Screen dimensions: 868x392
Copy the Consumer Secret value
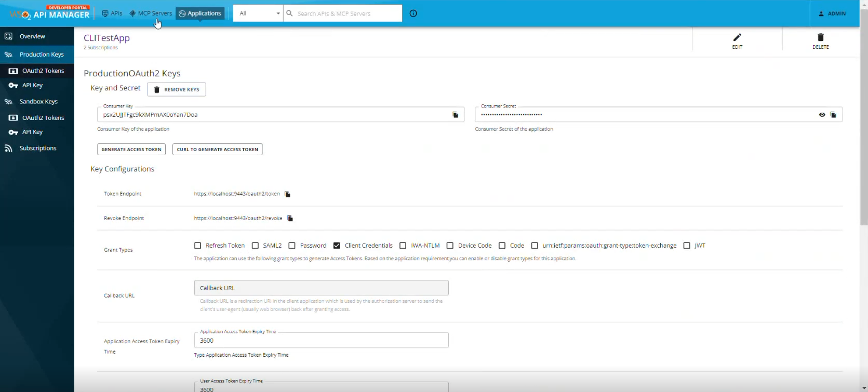[833, 115]
